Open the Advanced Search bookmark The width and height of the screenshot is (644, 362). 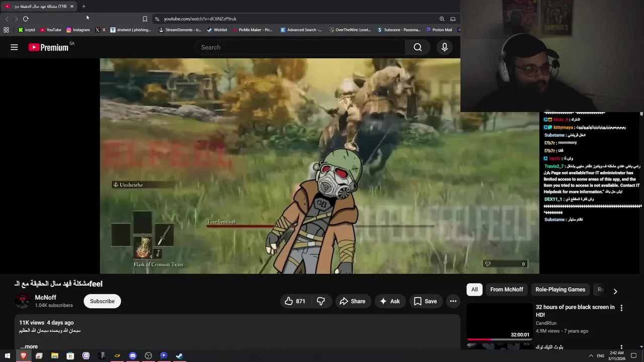click(x=301, y=30)
